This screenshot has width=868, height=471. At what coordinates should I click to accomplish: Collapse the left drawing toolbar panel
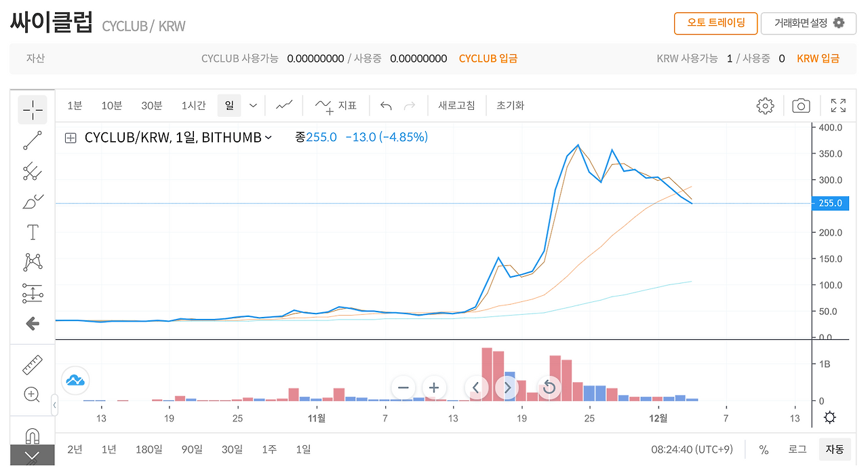click(x=54, y=407)
